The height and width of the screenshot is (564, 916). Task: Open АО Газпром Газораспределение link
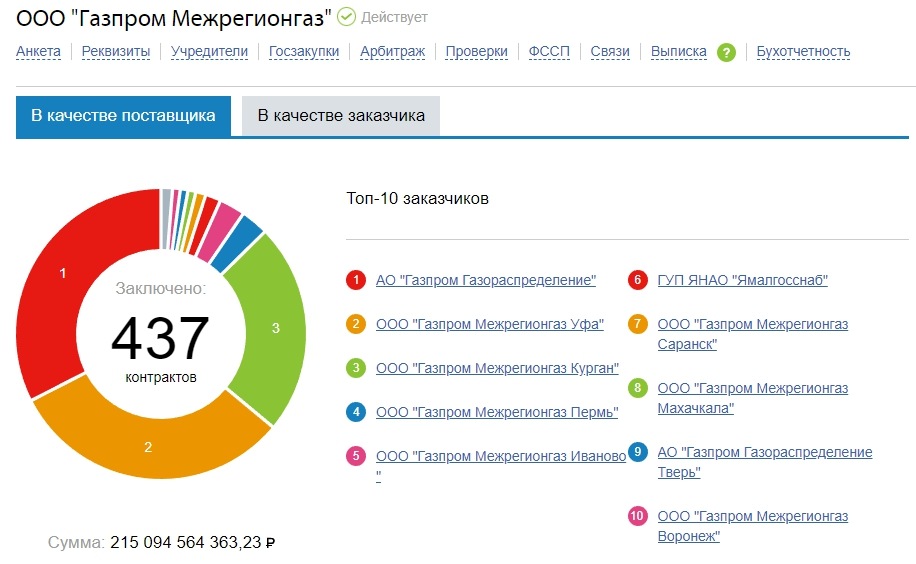(x=485, y=281)
